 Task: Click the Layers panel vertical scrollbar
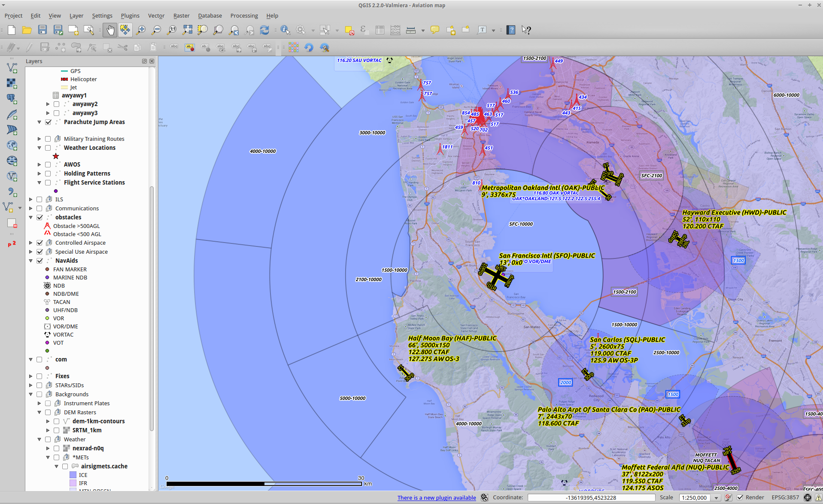tap(152, 309)
